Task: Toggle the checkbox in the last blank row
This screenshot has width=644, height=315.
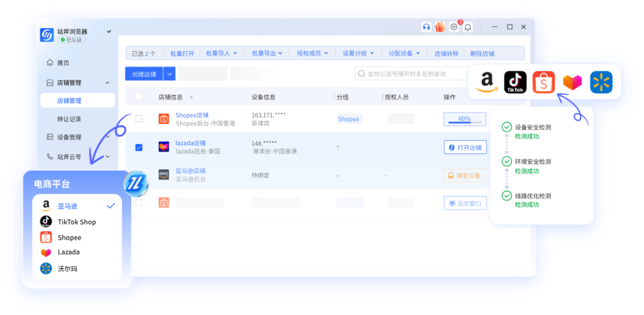Action: (x=139, y=202)
